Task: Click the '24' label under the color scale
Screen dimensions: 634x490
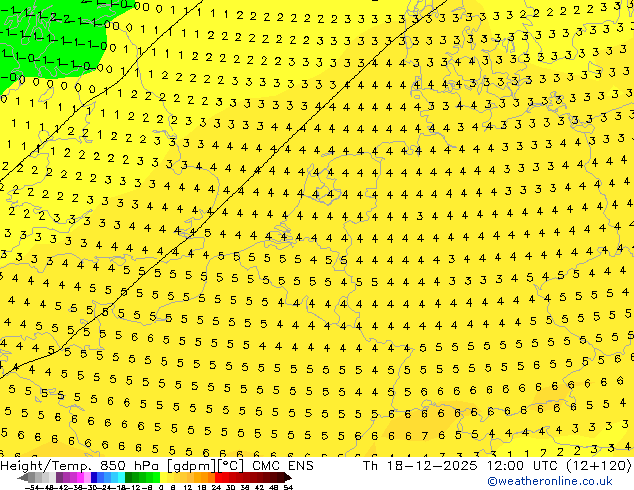Action: pyautogui.click(x=216, y=488)
